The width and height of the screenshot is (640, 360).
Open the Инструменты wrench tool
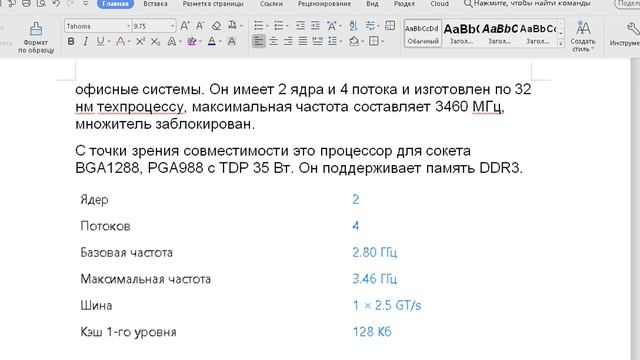point(633,29)
